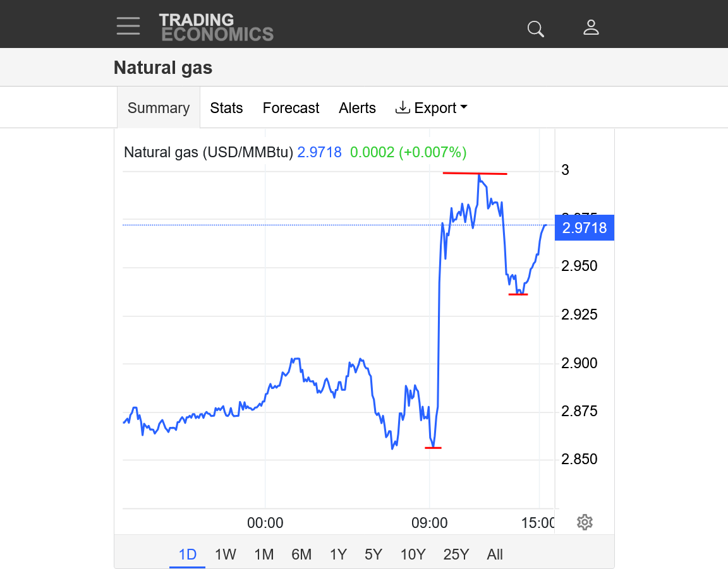Display All historical data range
The width and height of the screenshot is (728, 569).
click(495, 554)
